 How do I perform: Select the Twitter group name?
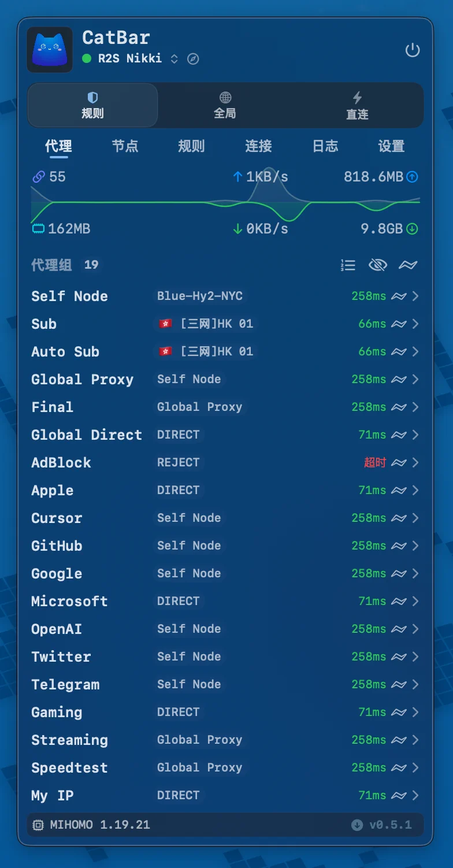[61, 657]
